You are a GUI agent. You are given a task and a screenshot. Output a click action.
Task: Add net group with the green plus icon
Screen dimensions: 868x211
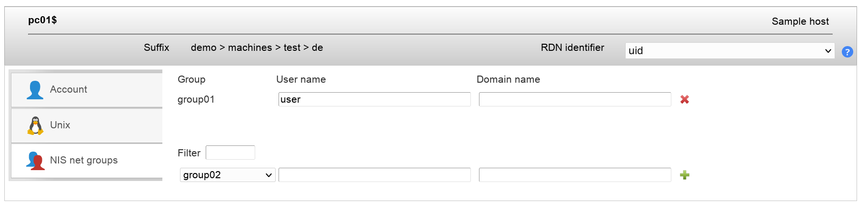point(685,175)
